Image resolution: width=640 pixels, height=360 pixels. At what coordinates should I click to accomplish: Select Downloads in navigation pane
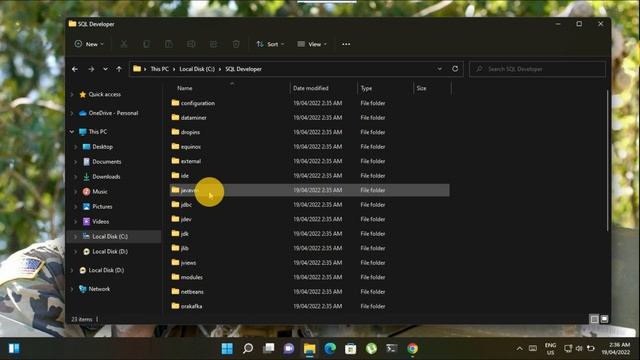106,177
